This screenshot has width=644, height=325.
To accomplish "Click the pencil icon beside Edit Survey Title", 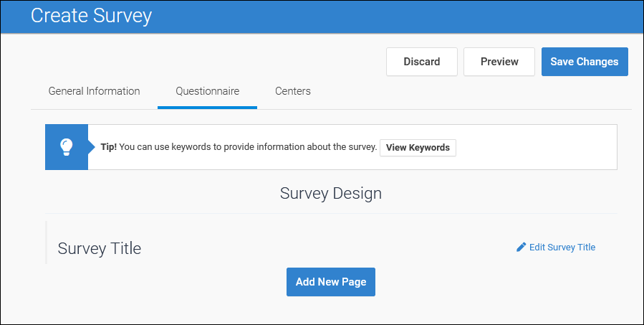I will 521,248.
